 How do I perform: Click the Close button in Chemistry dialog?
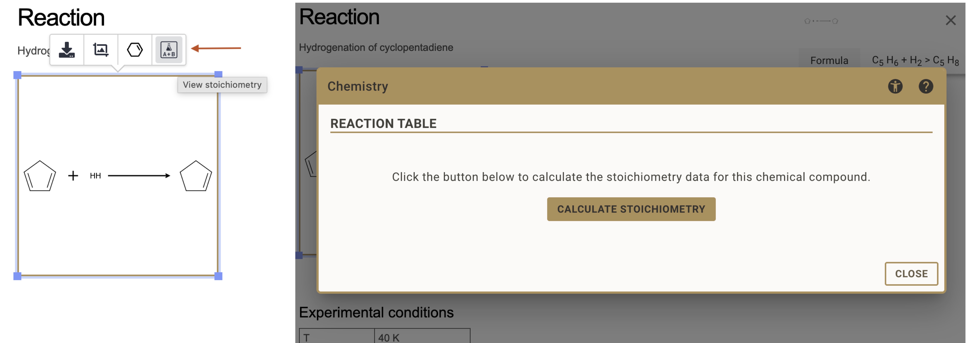(x=911, y=274)
